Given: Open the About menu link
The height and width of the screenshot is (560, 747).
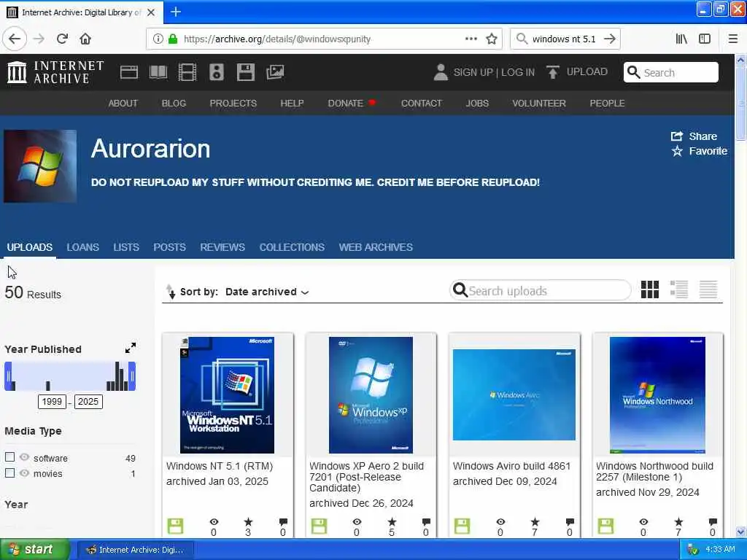Looking at the screenshot, I should click(123, 104).
